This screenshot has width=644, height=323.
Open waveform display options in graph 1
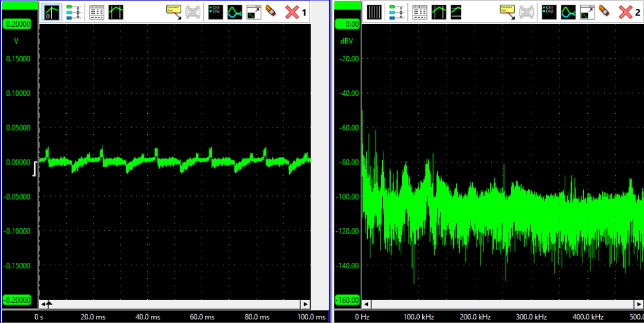(235, 13)
